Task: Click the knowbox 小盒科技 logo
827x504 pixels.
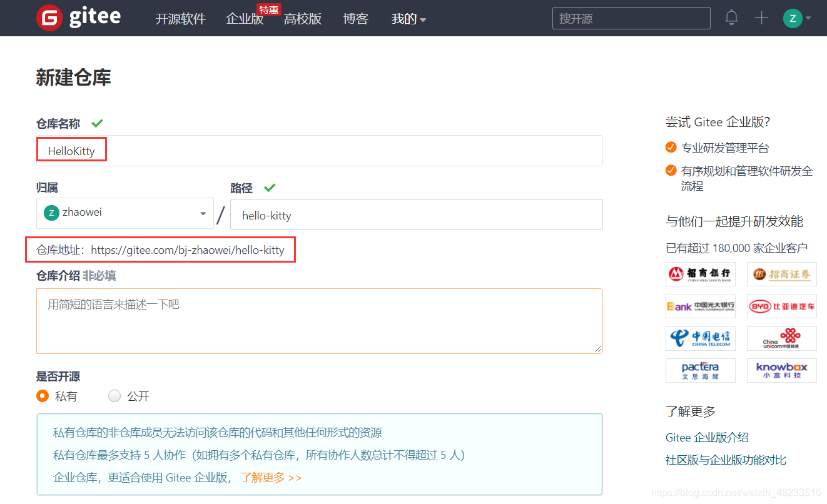Action: (781, 370)
